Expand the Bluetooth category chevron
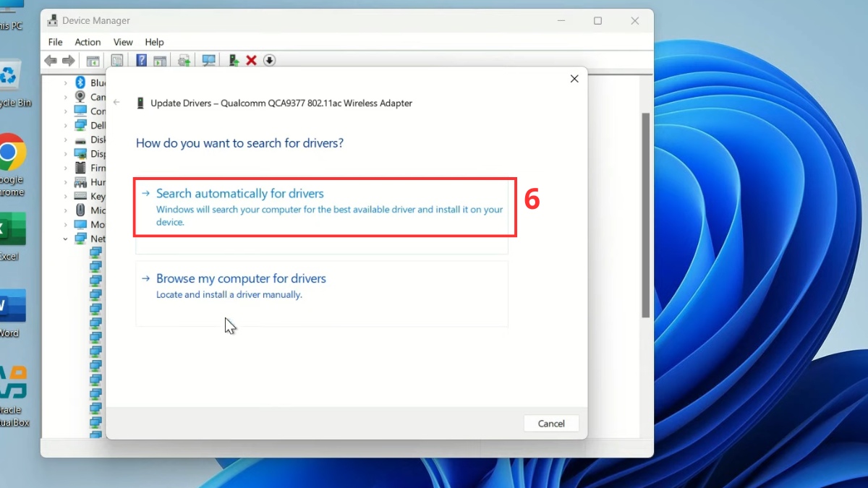 tap(65, 83)
